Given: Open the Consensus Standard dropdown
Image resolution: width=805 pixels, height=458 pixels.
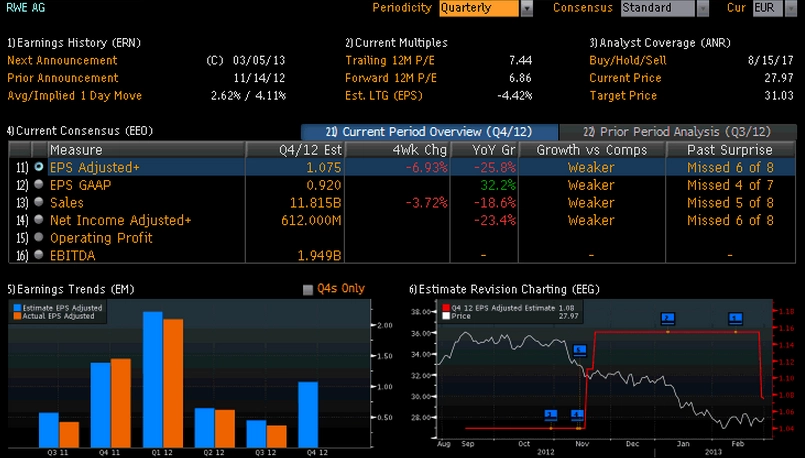Looking at the screenshot, I should 658,8.
